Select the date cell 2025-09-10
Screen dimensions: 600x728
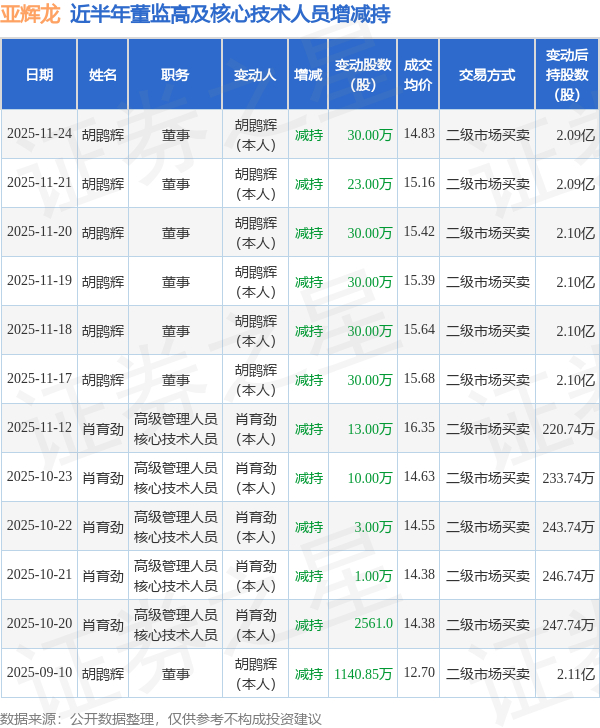pyautogui.click(x=39, y=673)
